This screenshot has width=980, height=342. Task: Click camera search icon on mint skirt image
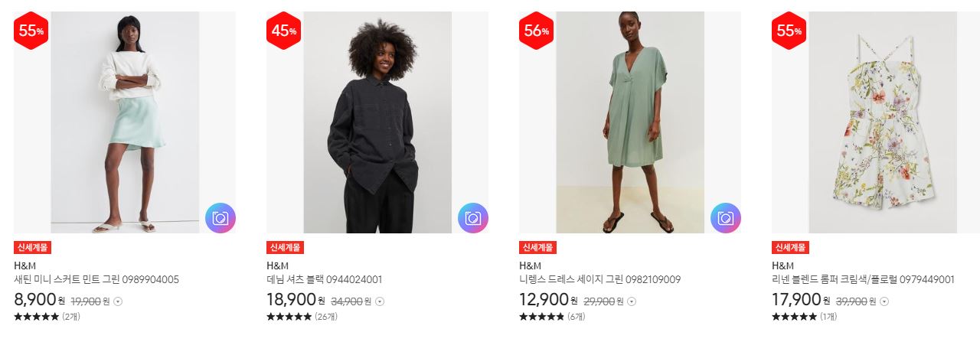pyautogui.click(x=220, y=218)
